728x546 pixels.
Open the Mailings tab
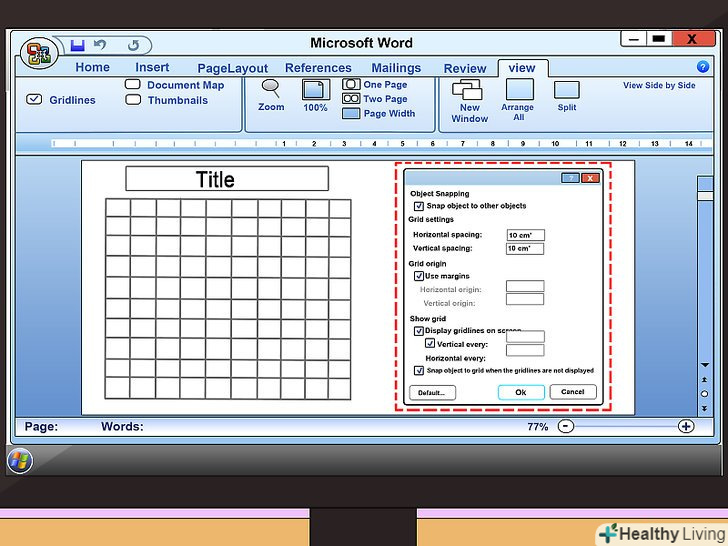click(x=396, y=68)
